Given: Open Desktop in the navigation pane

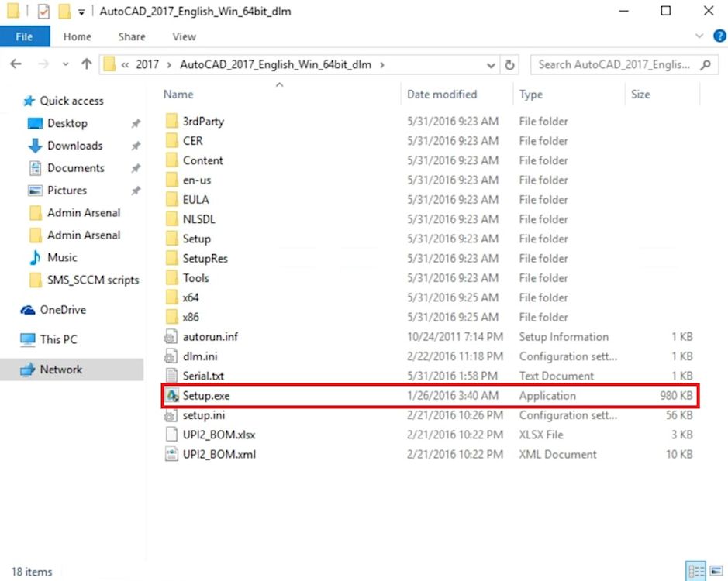Looking at the screenshot, I should click(x=67, y=123).
